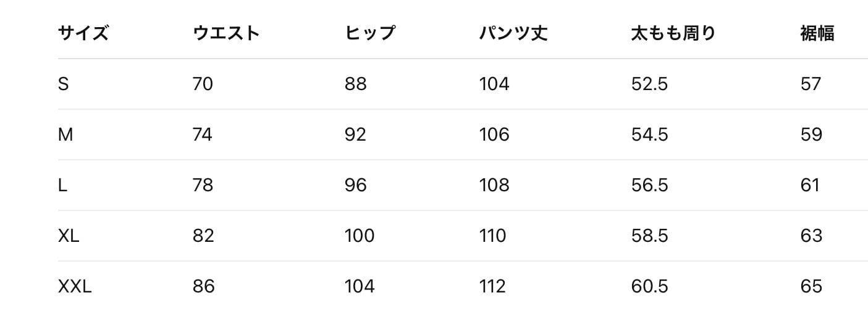Viewport: 868px width, 327px height.
Task: Select hem width 65 in XXL row
Action: [x=811, y=286]
